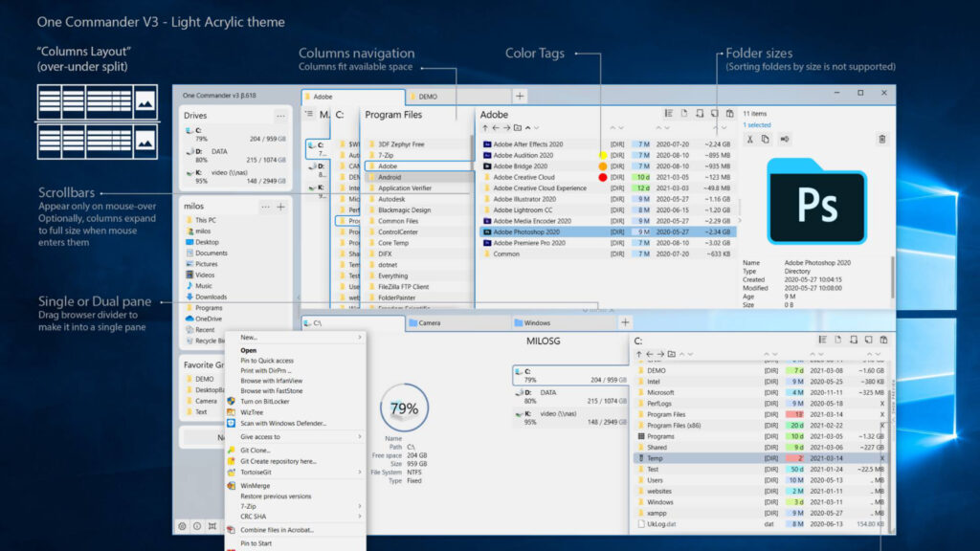Image resolution: width=980 pixels, height=551 pixels.
Task: Choose Git Clone... in context menu
Action: click(x=255, y=451)
